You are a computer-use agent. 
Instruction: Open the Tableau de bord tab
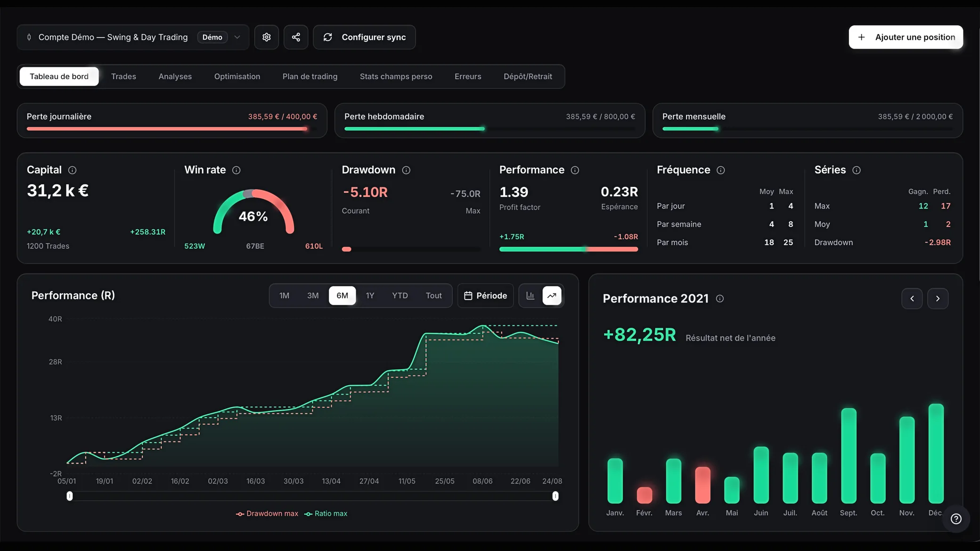59,76
